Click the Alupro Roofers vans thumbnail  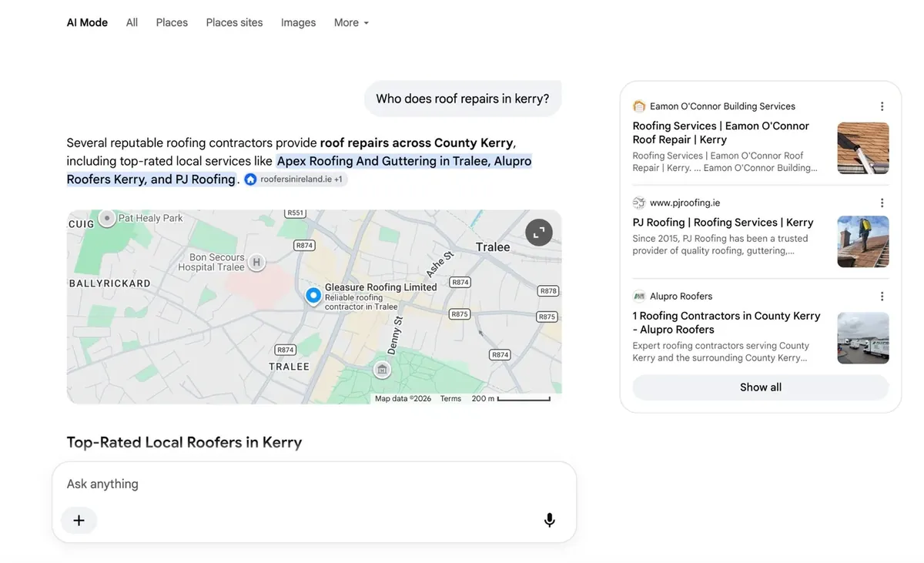[863, 338]
